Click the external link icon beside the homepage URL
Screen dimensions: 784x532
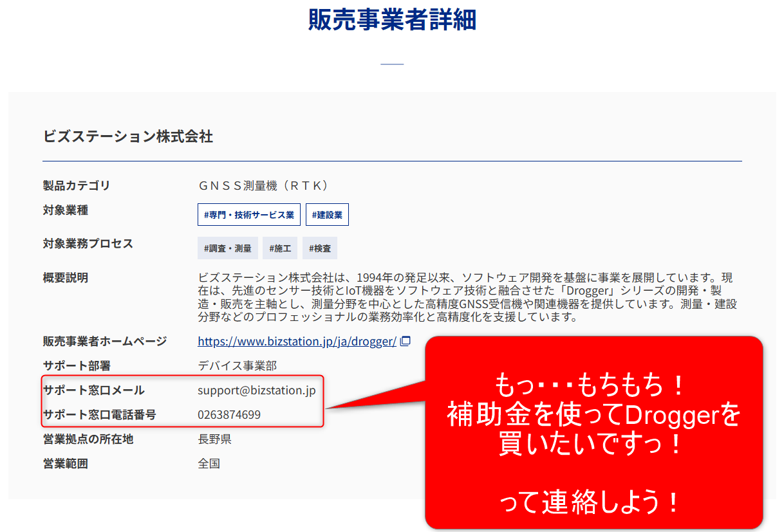click(x=405, y=342)
